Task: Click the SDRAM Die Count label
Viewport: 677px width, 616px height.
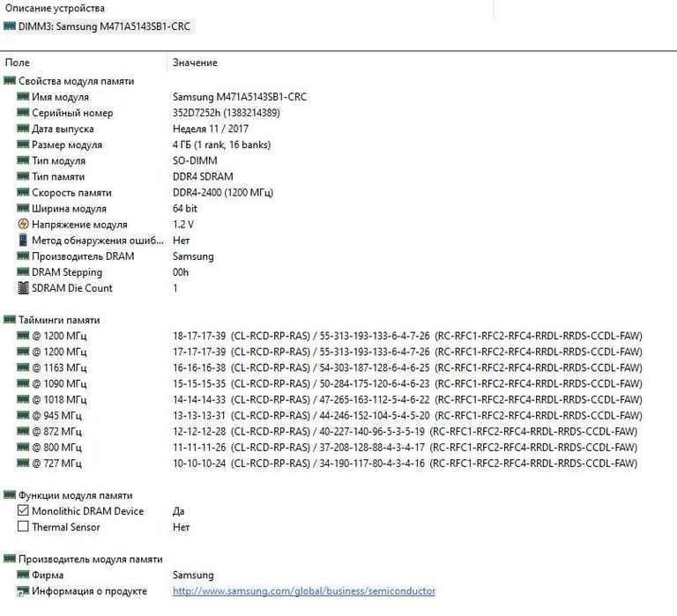Action: coord(72,288)
